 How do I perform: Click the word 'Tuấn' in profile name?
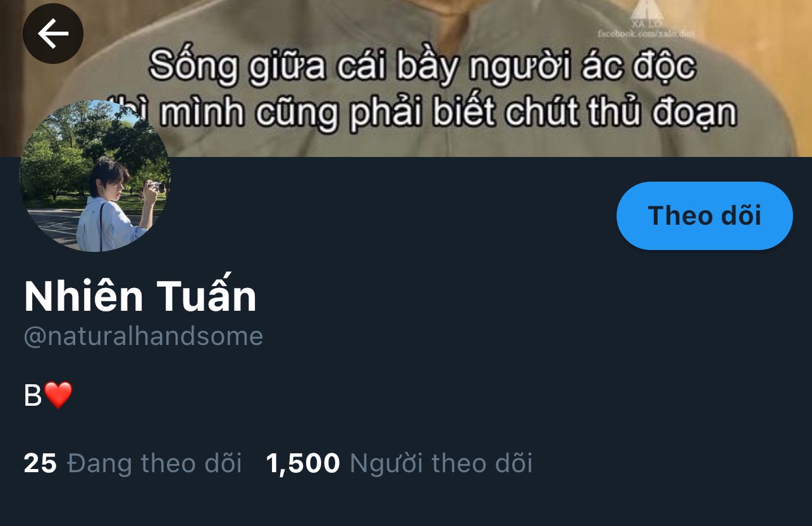pos(207,296)
